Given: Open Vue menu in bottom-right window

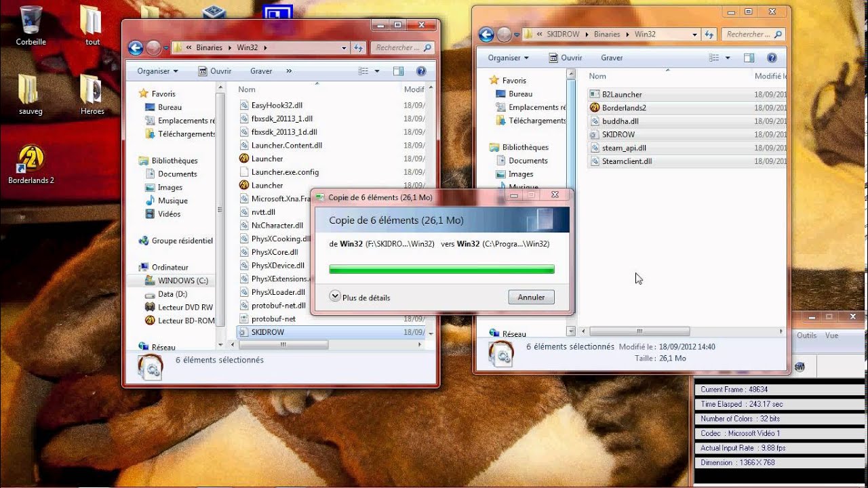Looking at the screenshot, I should pyautogui.click(x=832, y=335).
